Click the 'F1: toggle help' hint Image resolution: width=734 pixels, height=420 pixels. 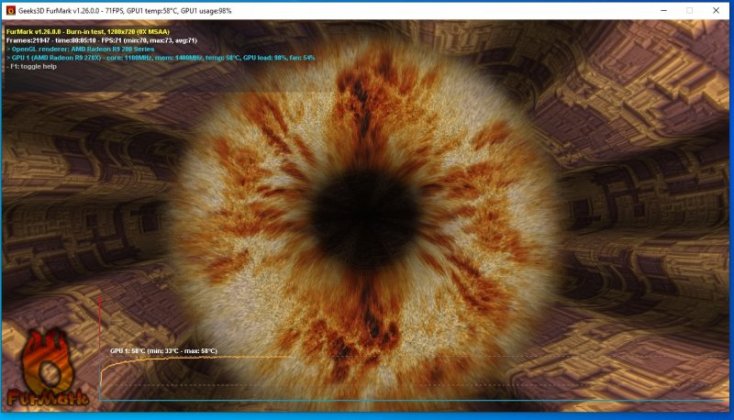click(31, 66)
